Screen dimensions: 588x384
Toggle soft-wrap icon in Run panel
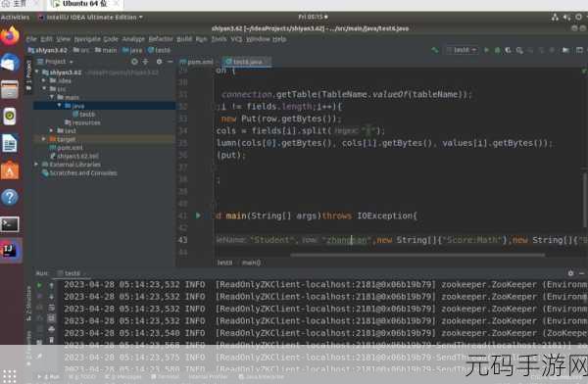point(51,308)
